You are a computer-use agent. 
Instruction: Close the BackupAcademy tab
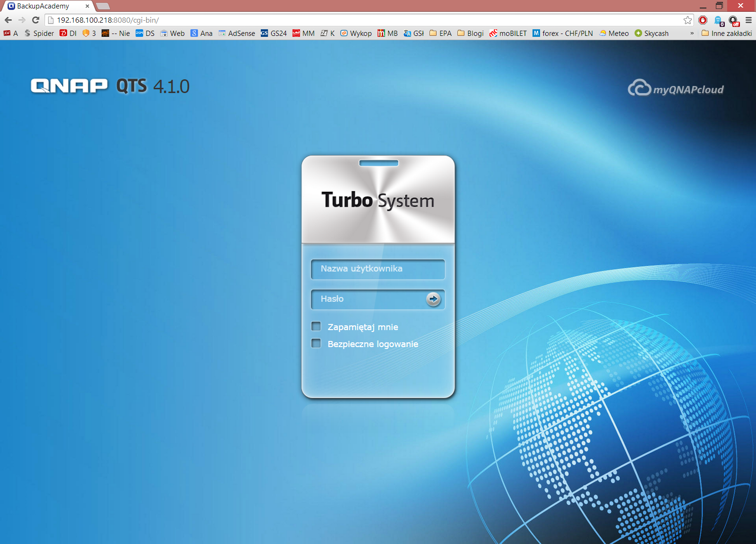tap(87, 6)
